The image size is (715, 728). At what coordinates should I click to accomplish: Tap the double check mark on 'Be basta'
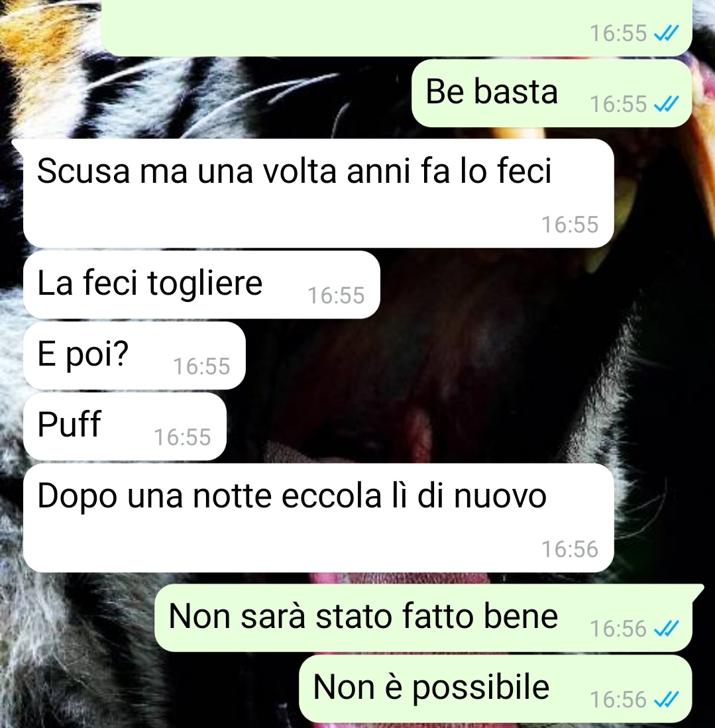click(666, 104)
